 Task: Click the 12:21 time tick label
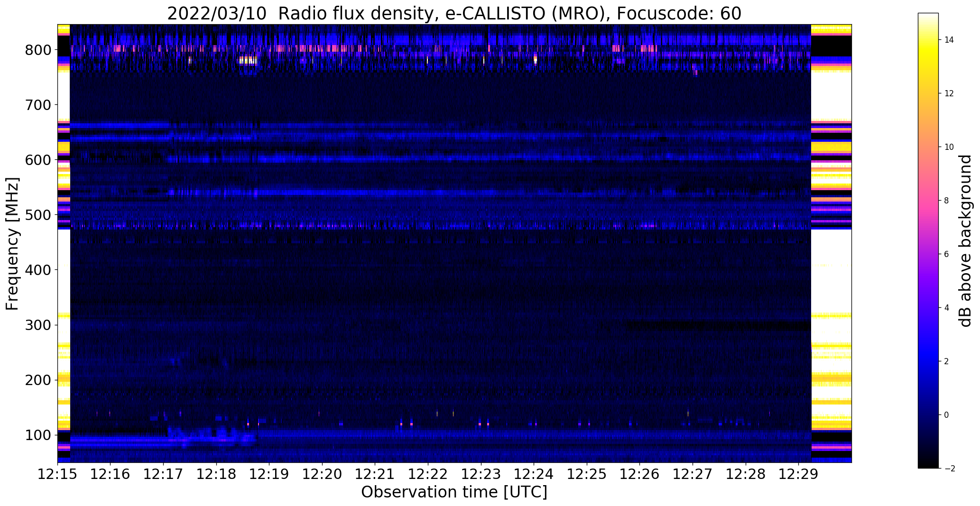tap(375, 474)
